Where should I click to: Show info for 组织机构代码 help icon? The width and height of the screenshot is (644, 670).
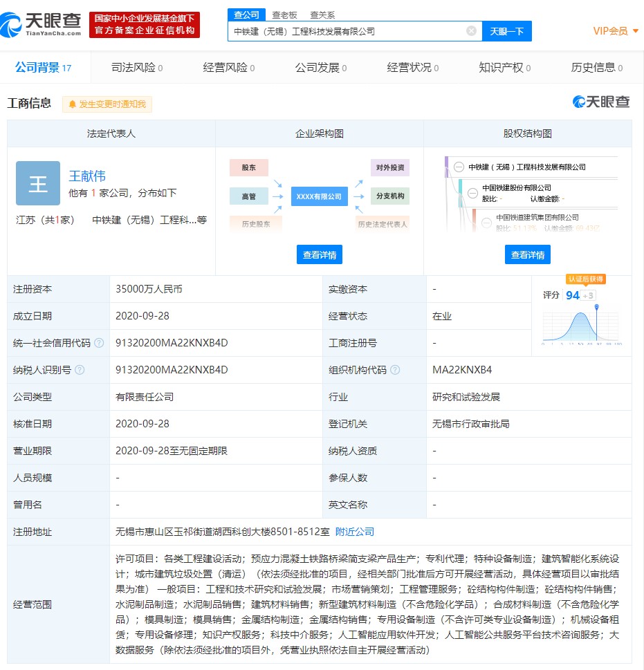pos(395,370)
